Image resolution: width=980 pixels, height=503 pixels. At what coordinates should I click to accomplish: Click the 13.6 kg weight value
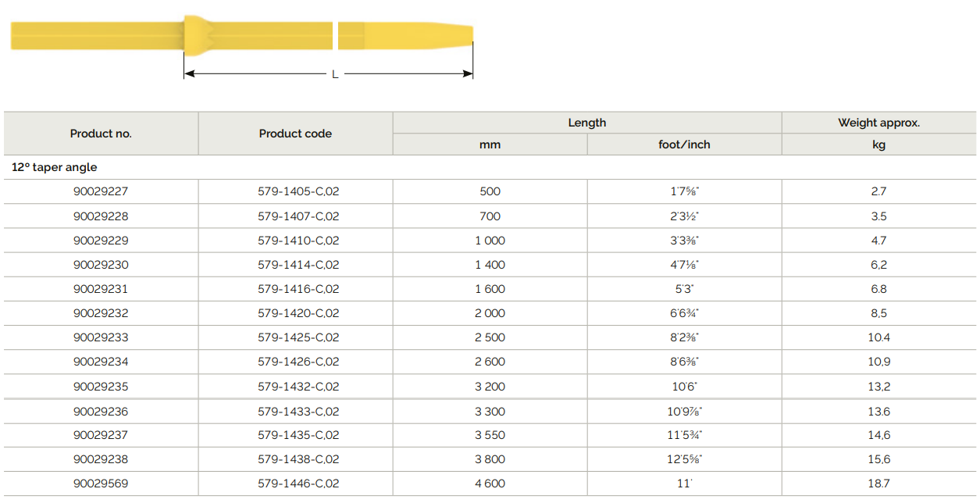click(x=879, y=412)
